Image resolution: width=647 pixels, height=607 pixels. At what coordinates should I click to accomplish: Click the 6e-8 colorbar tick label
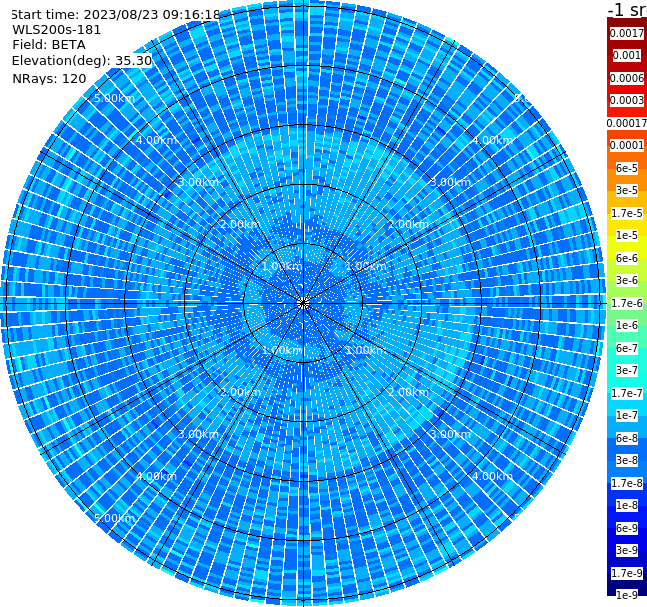627,438
